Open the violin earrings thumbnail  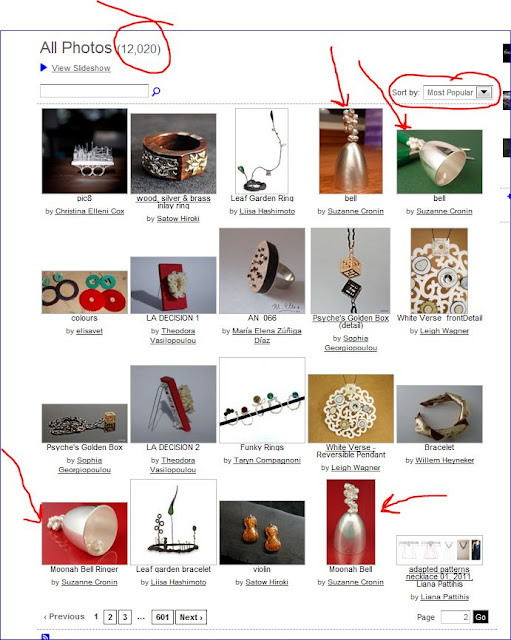click(262, 533)
